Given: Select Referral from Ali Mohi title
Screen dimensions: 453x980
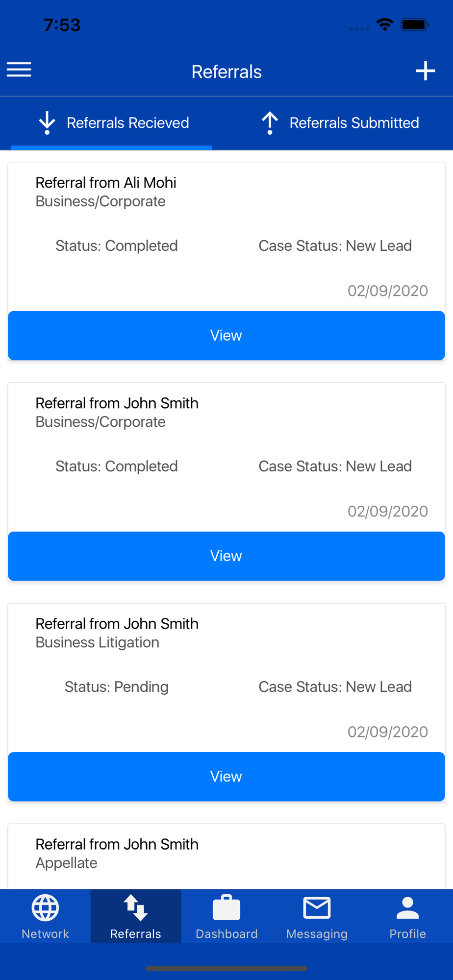Looking at the screenshot, I should (106, 183).
